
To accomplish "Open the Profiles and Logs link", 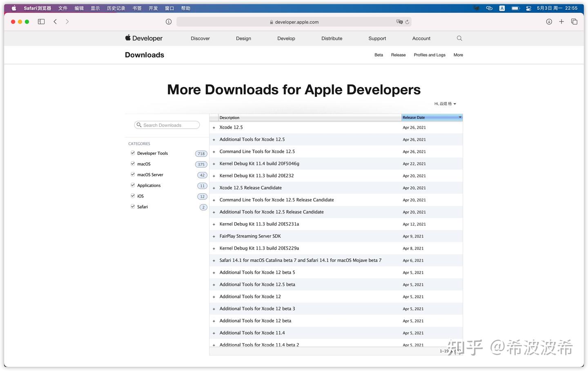I will (x=429, y=55).
